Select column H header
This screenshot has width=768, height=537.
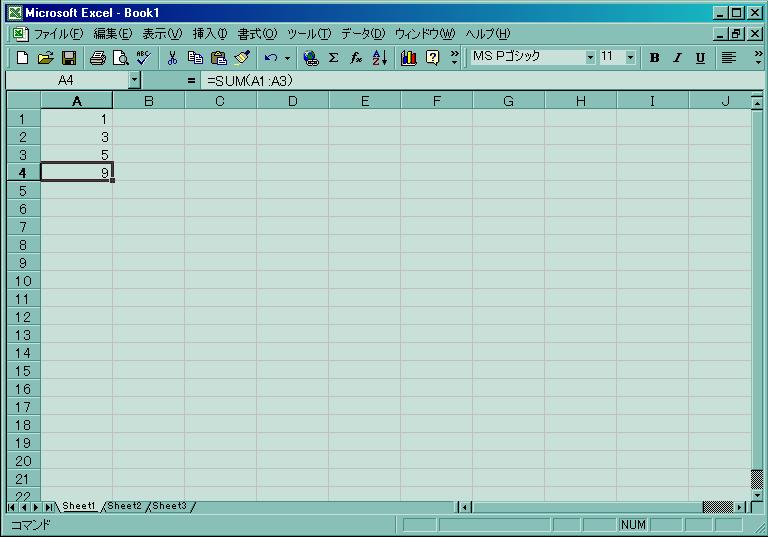pos(581,101)
